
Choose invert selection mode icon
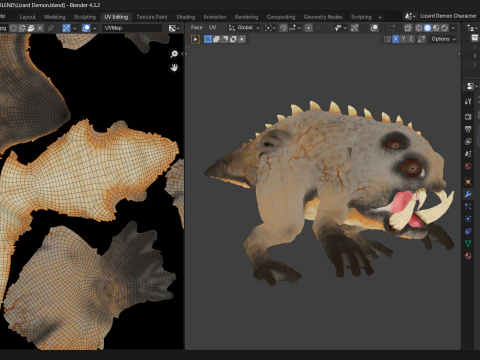233,39
